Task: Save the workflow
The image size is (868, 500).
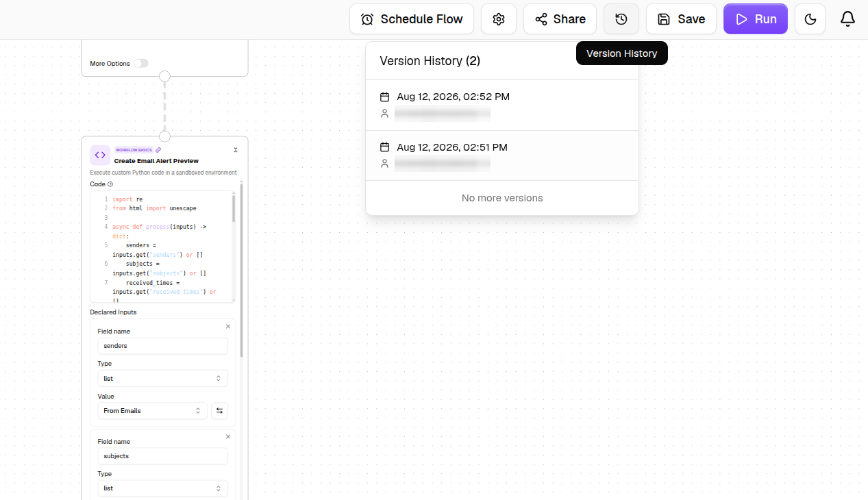Action: (x=681, y=19)
